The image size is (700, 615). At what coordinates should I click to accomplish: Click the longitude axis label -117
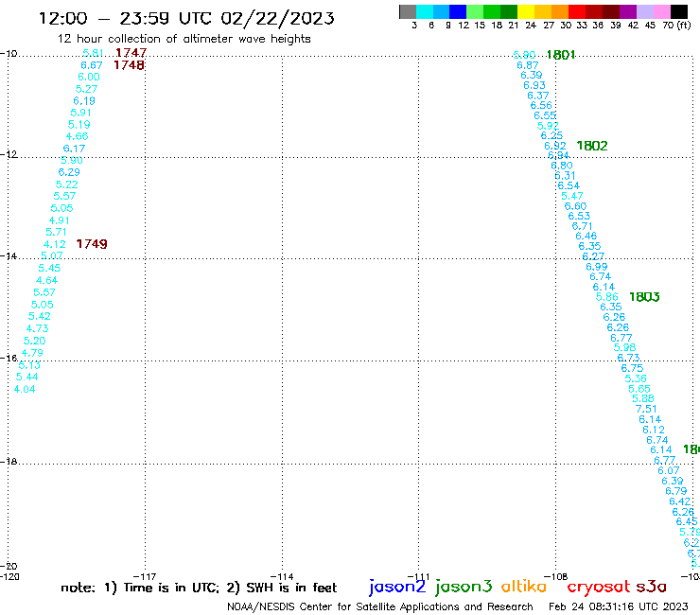[145, 576]
